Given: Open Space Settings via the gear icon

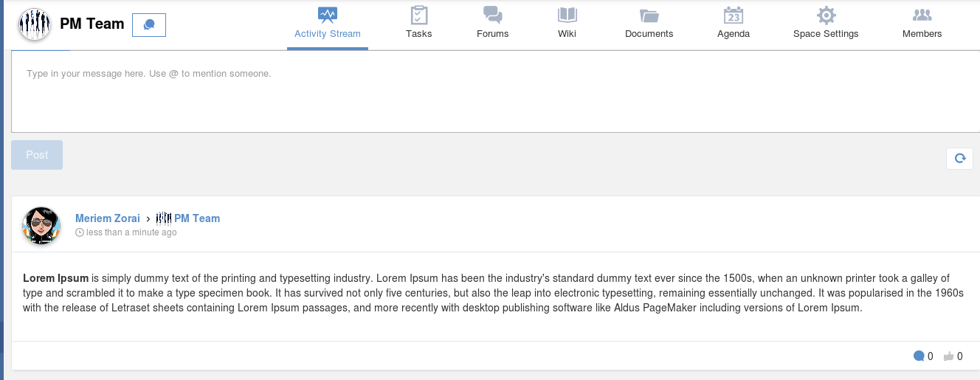Looking at the screenshot, I should tap(826, 15).
